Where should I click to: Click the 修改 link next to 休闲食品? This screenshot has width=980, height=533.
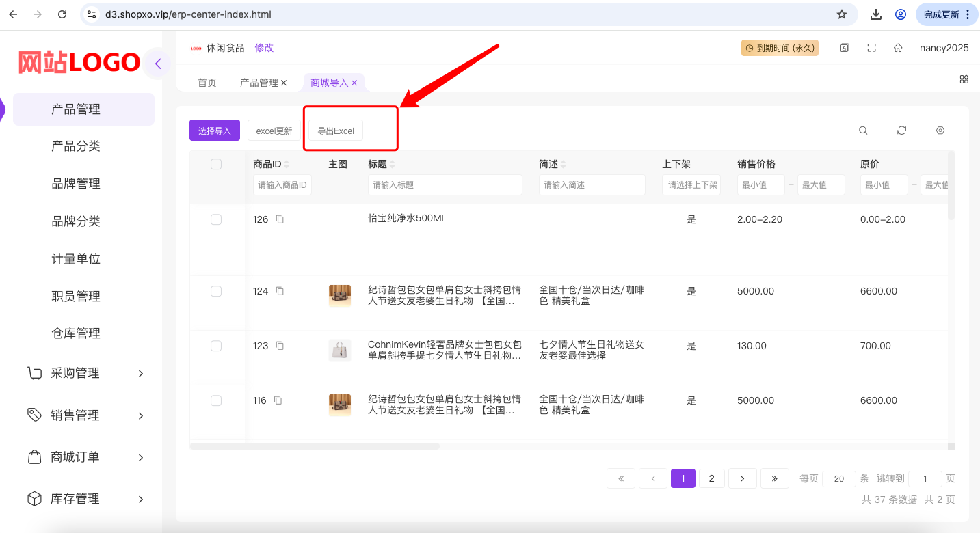264,48
